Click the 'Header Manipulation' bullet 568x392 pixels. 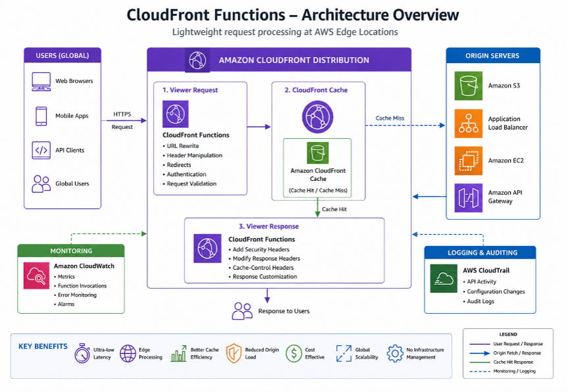point(192,155)
